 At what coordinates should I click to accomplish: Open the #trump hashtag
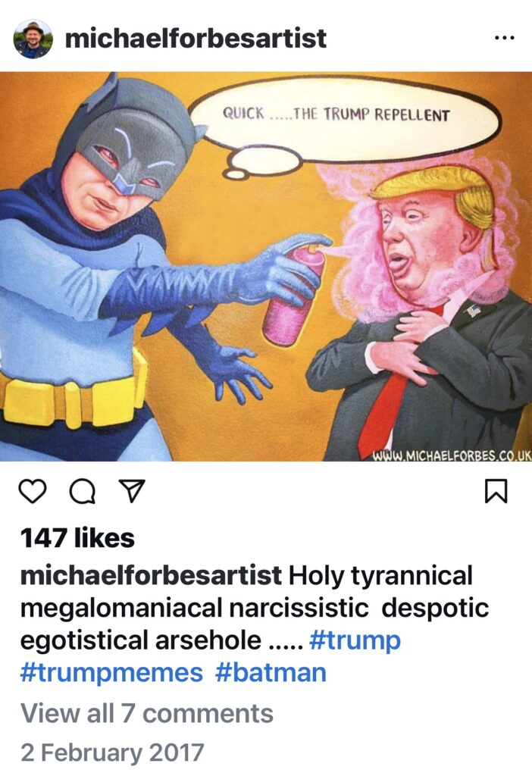[355, 640]
